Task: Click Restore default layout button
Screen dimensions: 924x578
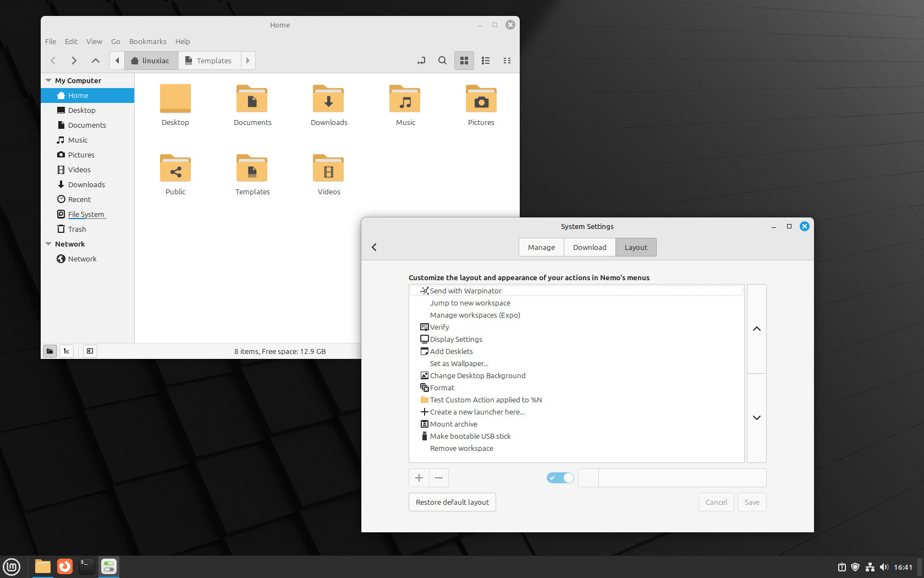Action: (x=452, y=502)
